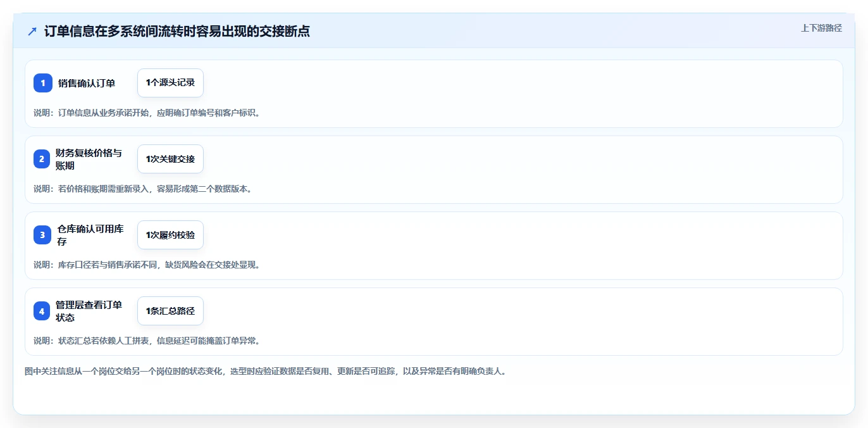Image resolution: width=868 pixels, height=428 pixels.
Task: Click the step 3 number badge
Action: (42, 235)
